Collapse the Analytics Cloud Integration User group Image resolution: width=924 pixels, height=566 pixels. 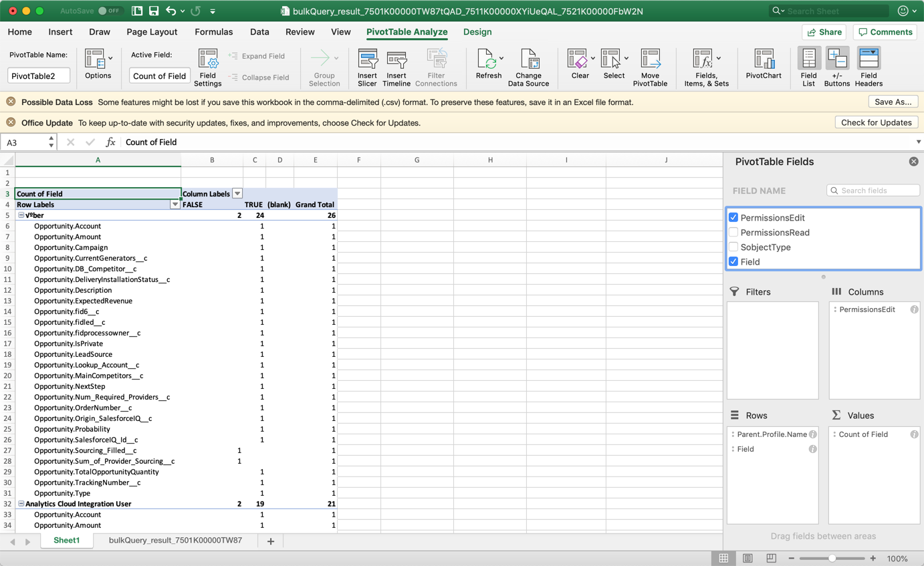(20, 504)
